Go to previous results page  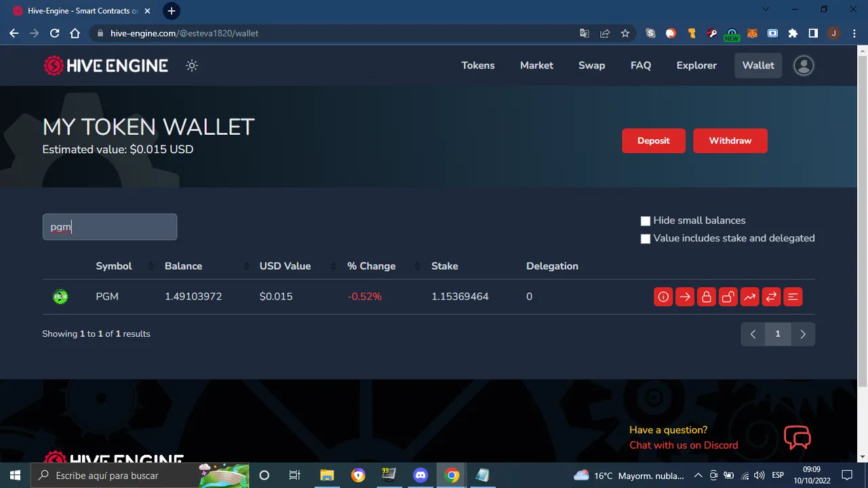point(753,334)
